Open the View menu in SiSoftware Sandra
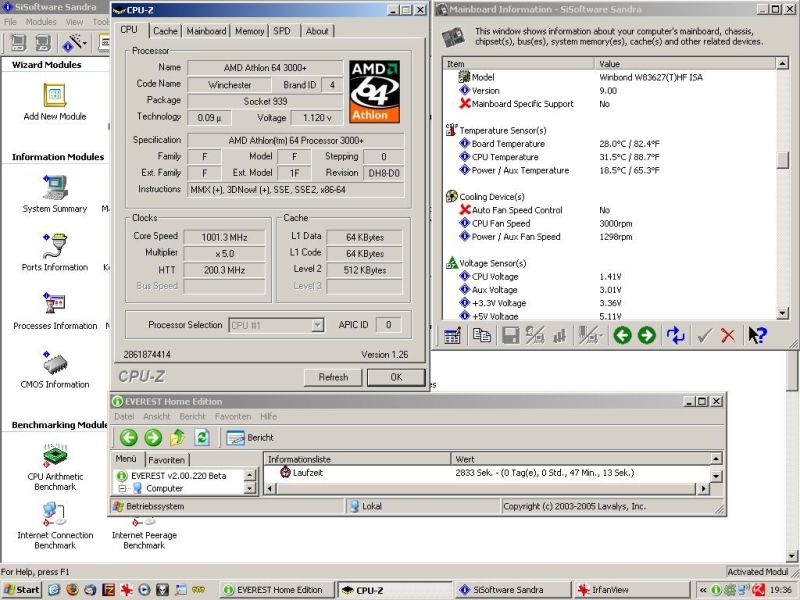This screenshot has width=800, height=600. click(x=74, y=22)
